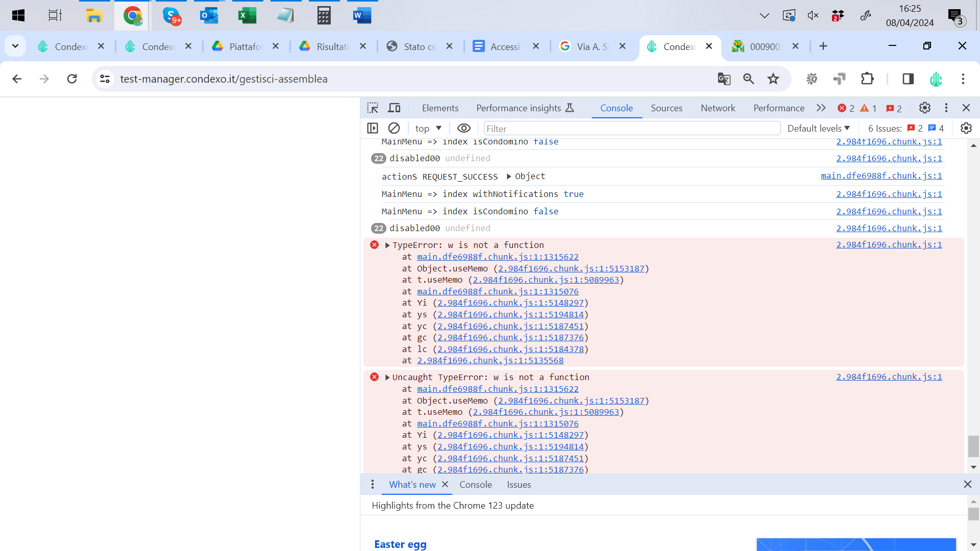
Task: Click the live expression eye icon
Action: tap(463, 128)
